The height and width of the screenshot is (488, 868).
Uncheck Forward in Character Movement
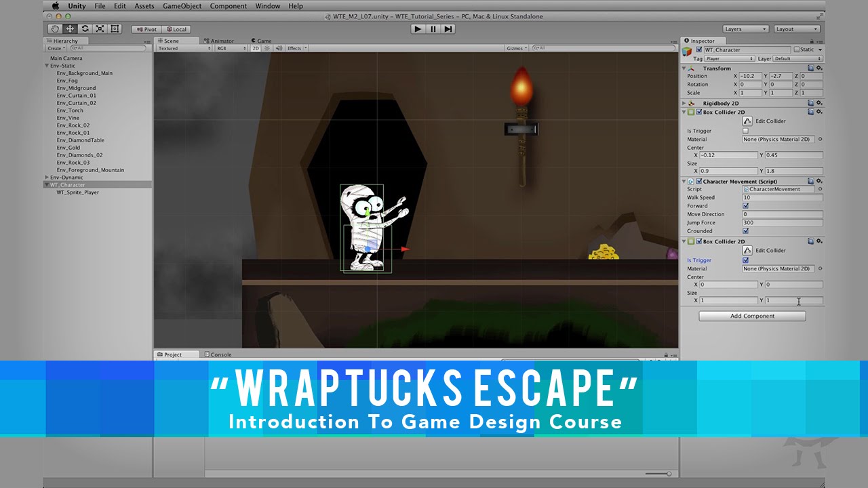coord(746,205)
